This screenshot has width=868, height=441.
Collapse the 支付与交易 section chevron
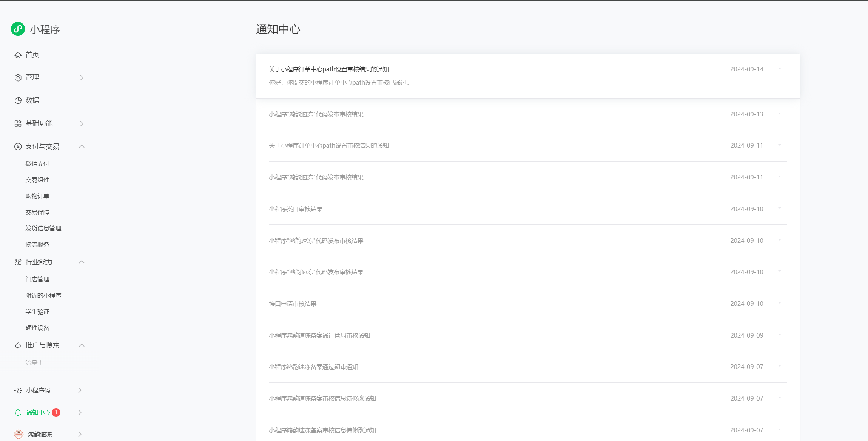pos(82,146)
